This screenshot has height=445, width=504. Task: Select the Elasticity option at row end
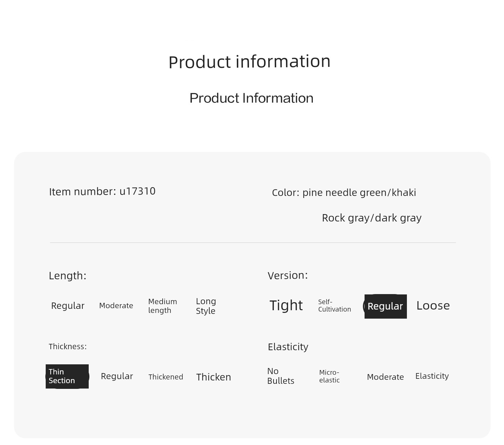click(432, 376)
